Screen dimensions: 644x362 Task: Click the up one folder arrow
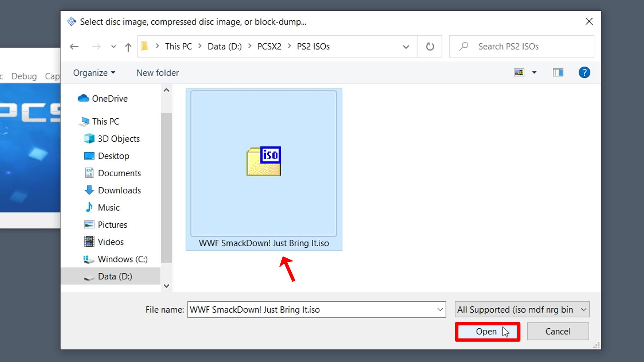click(128, 47)
